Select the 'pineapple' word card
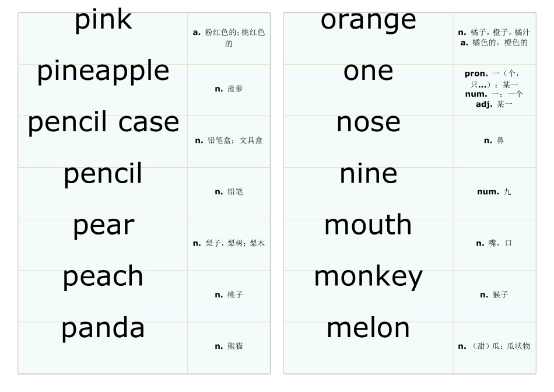The image size is (554, 392). 103,72
